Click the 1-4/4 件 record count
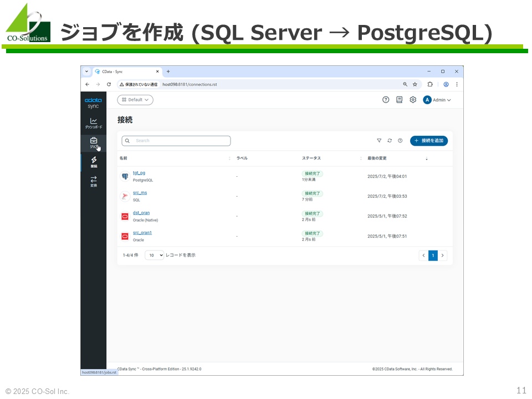The image size is (532, 399). point(131,255)
